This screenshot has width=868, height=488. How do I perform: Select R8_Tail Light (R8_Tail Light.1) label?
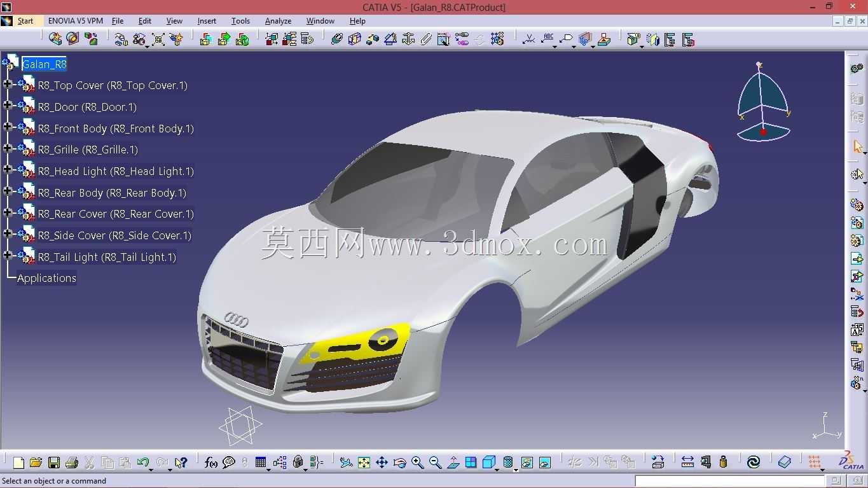coord(107,257)
